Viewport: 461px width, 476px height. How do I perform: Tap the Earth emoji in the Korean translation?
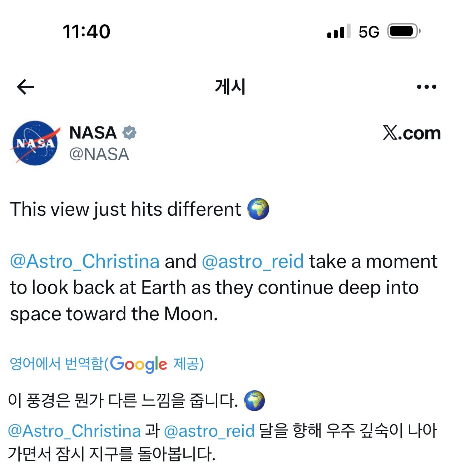point(254,401)
